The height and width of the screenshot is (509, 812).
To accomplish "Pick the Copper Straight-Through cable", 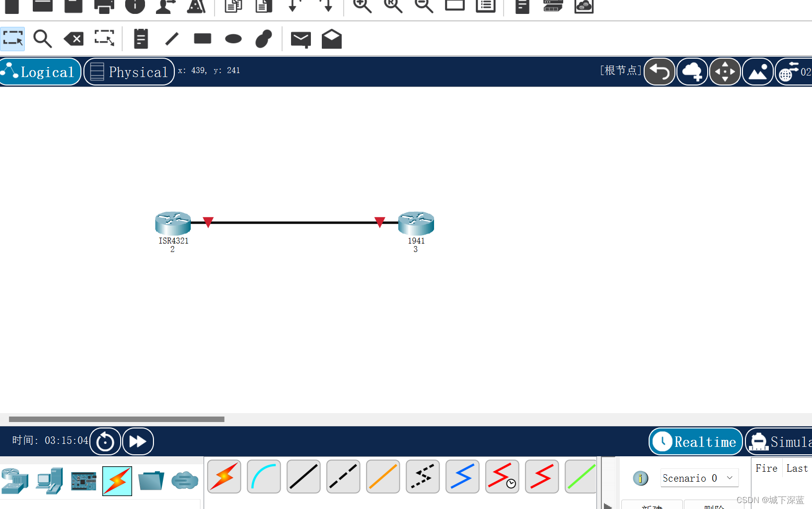I will click(x=303, y=477).
